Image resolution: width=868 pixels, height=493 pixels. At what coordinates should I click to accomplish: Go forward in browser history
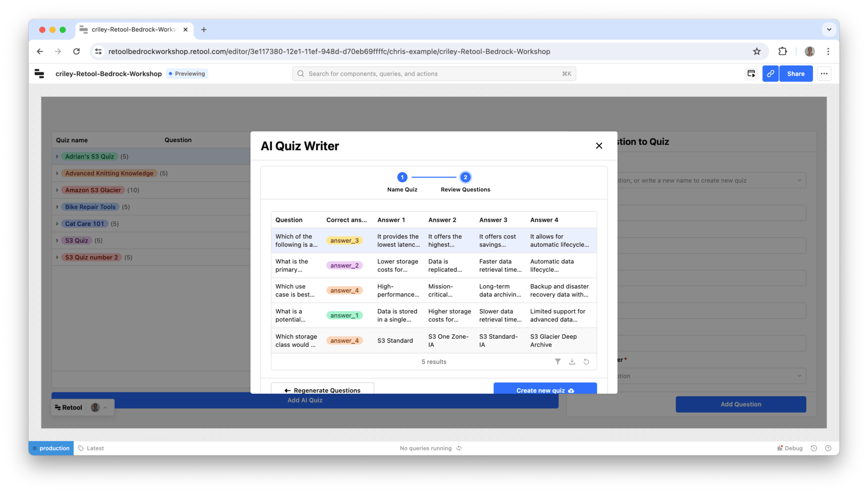[x=58, y=52]
